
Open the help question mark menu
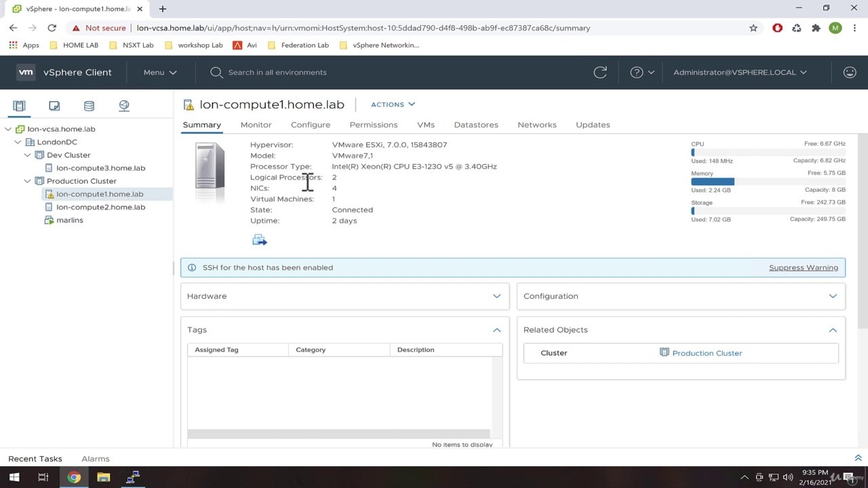(x=642, y=73)
